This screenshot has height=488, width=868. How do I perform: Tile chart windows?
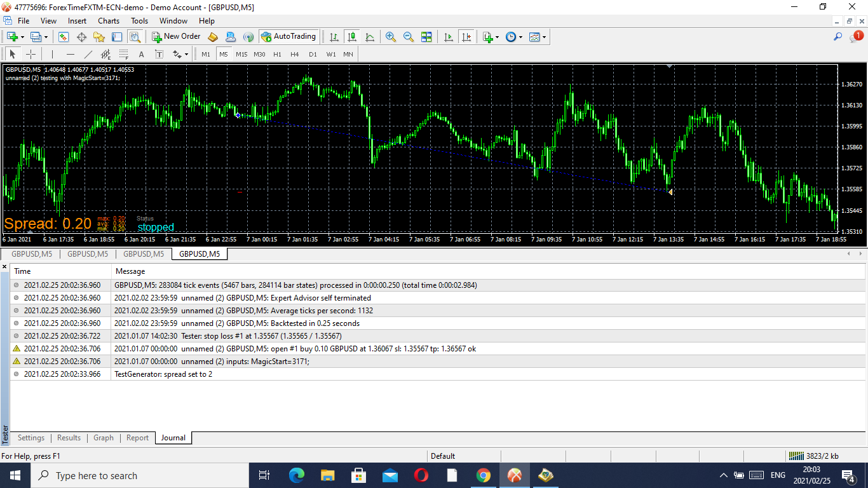coord(426,37)
